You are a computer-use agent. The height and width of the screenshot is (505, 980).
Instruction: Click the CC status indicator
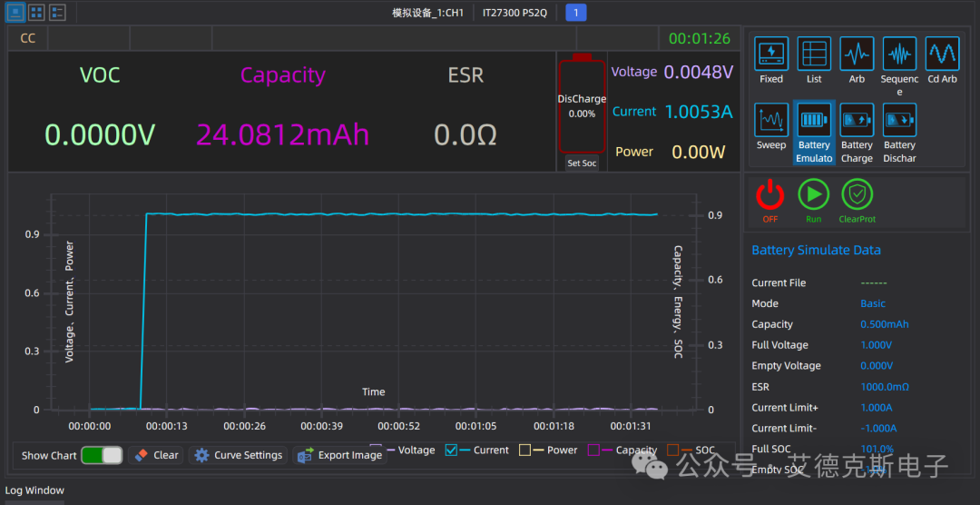click(x=27, y=38)
